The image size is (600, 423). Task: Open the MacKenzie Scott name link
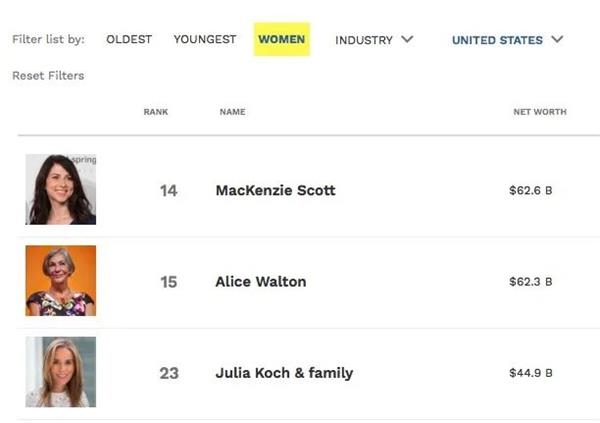(x=276, y=190)
